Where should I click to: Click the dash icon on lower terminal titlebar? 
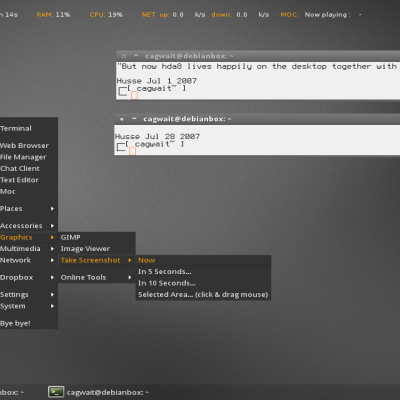click(x=134, y=118)
